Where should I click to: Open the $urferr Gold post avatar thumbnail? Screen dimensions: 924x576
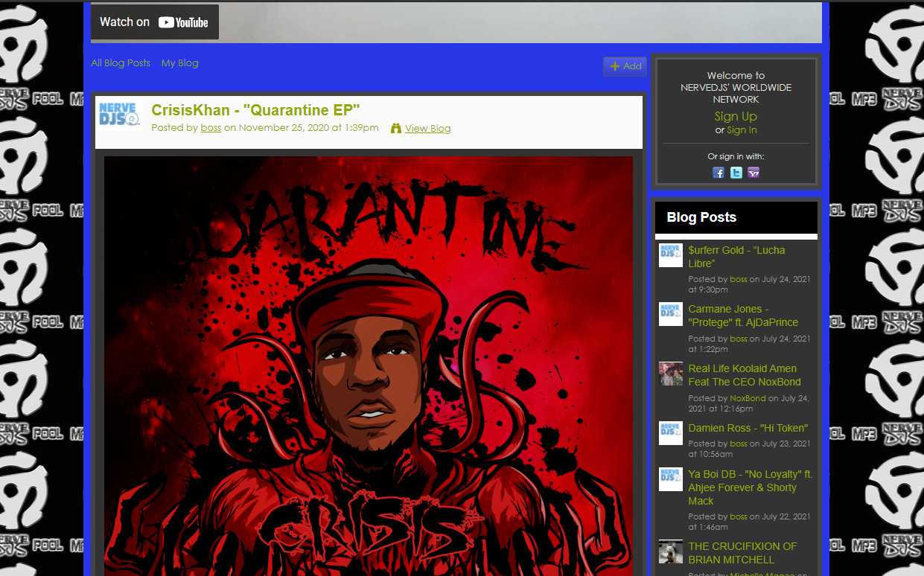click(x=670, y=255)
